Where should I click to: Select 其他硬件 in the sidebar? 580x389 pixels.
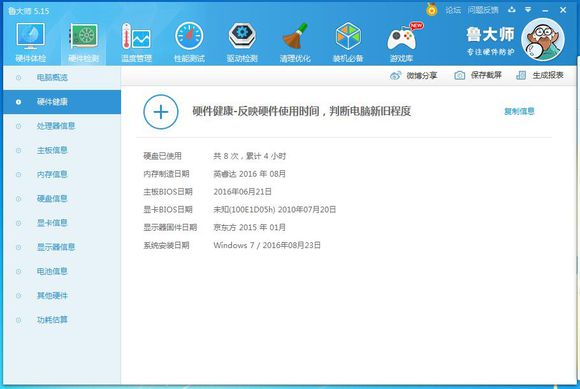(62, 295)
